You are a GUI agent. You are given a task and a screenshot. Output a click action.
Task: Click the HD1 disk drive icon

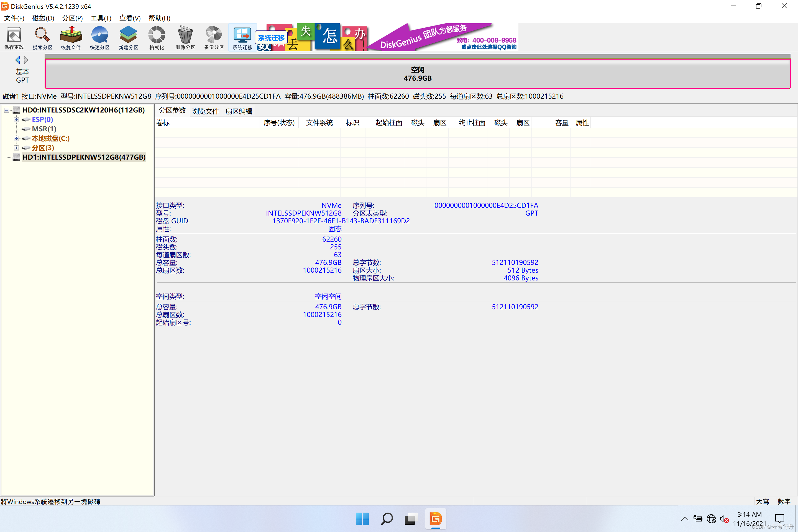[16, 157]
